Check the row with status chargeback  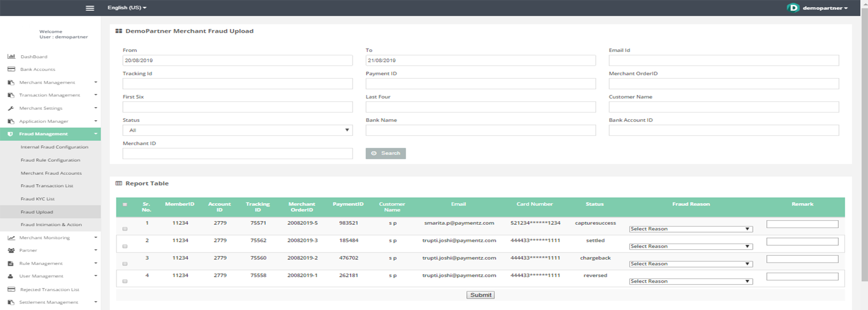pos(125,264)
